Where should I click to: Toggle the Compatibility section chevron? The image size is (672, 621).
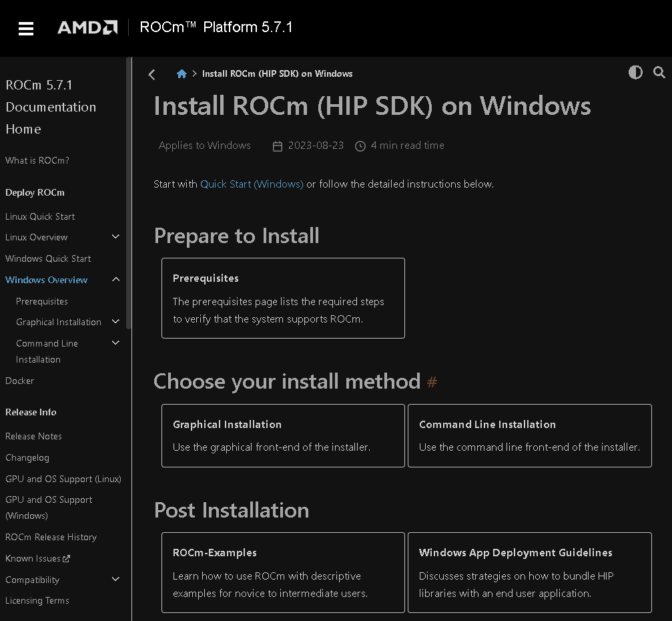click(115, 580)
